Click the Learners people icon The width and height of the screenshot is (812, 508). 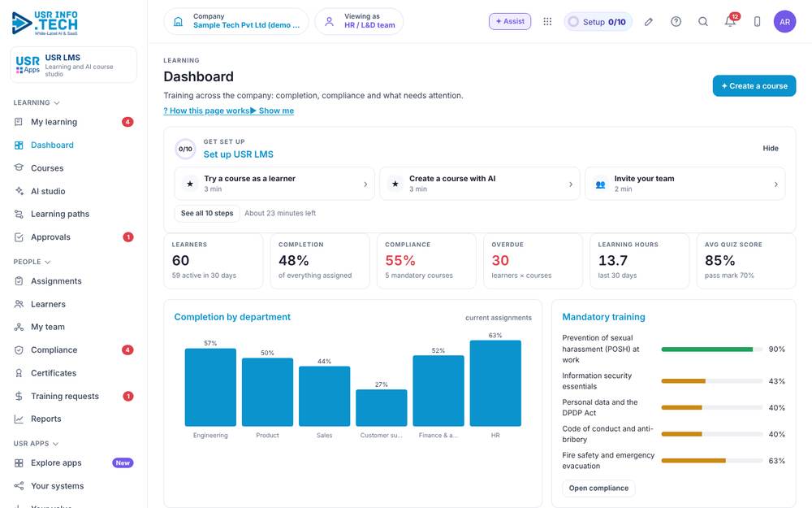(19, 304)
